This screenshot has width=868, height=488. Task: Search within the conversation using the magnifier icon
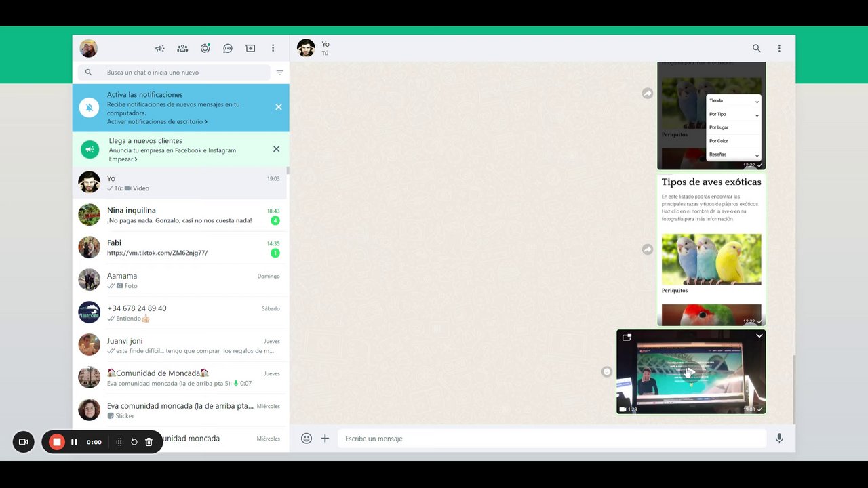pos(757,48)
